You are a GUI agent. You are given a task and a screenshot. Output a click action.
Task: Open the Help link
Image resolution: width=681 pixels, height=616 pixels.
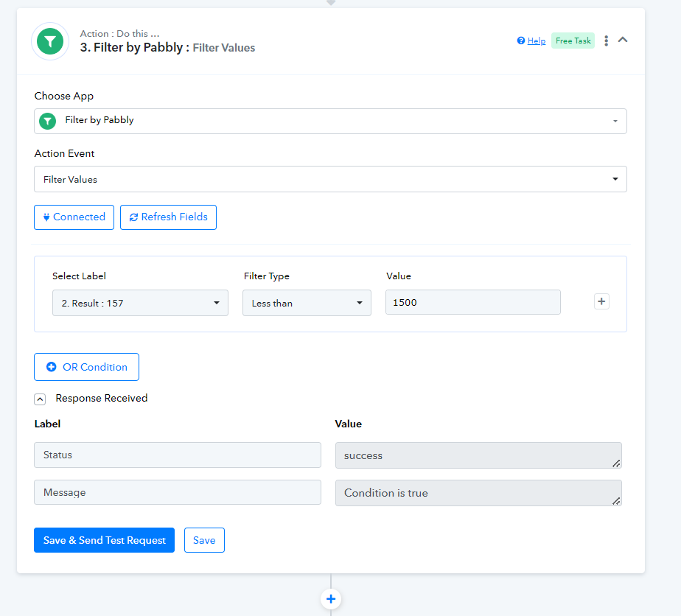537,41
